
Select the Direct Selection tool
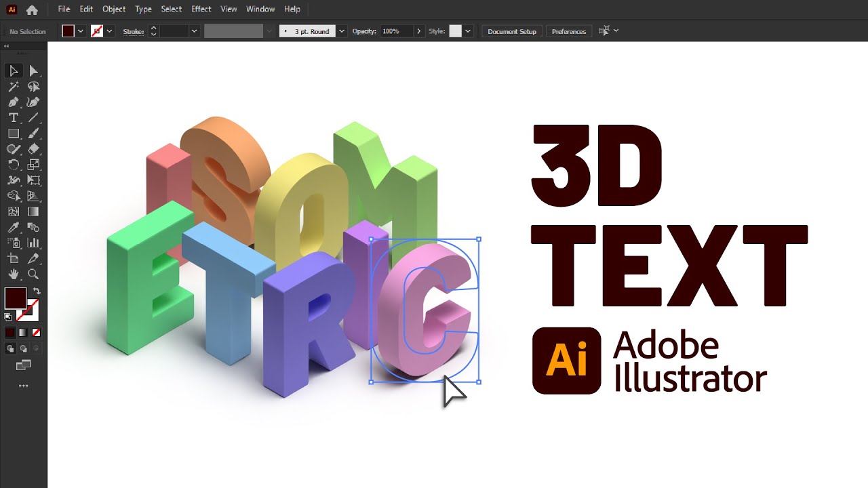point(33,71)
